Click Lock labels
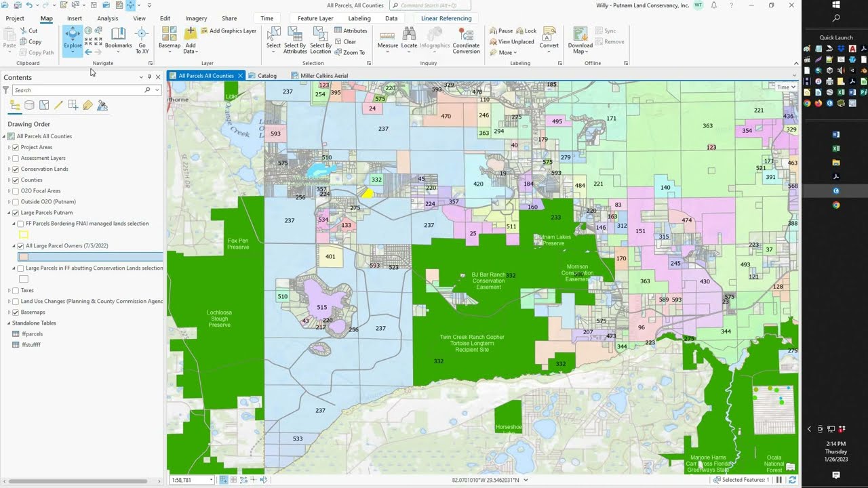Image resolution: width=868 pixels, height=488 pixels. pos(526,30)
